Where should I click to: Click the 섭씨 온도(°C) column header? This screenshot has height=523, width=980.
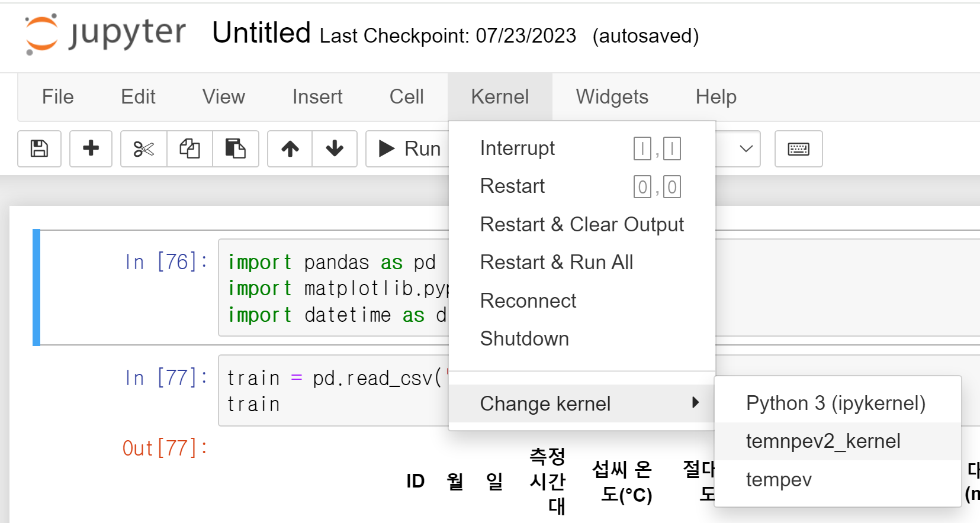[x=622, y=482]
